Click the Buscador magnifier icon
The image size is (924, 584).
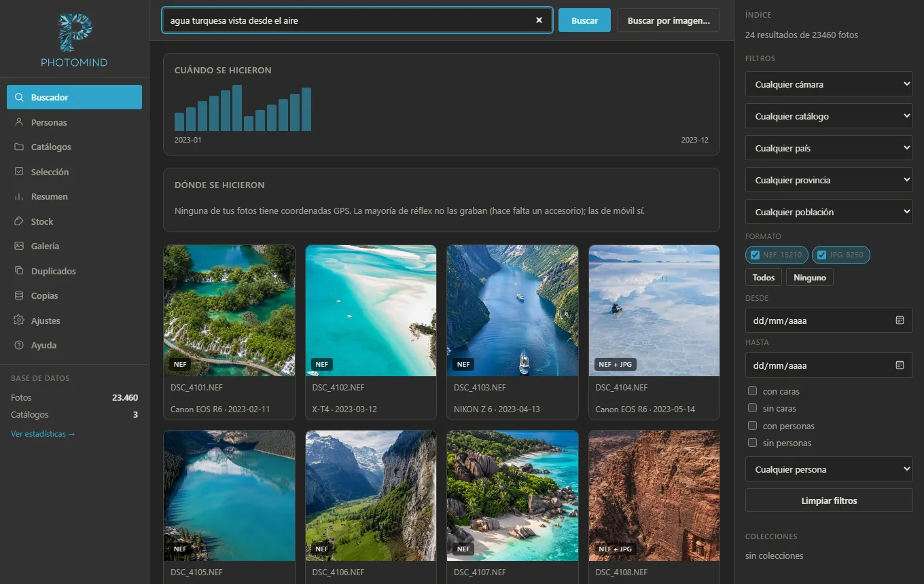(19, 97)
